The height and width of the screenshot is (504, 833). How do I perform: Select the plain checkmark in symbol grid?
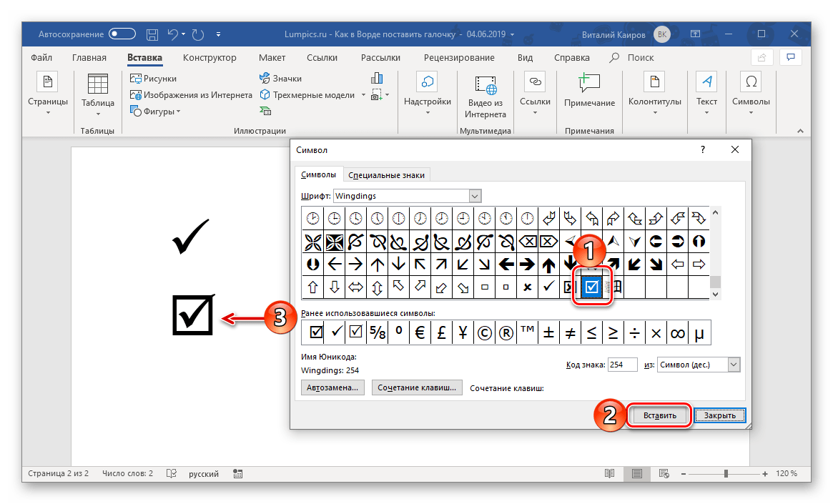(x=548, y=287)
